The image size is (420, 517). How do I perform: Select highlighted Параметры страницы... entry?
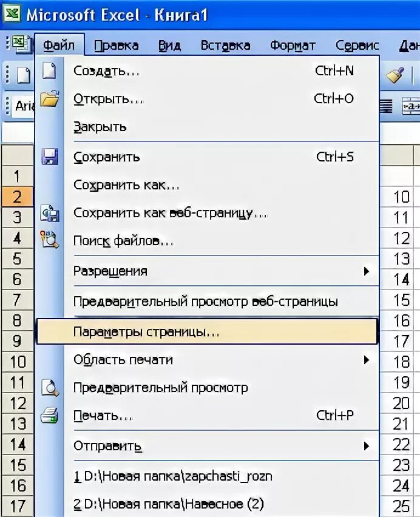tap(207, 332)
